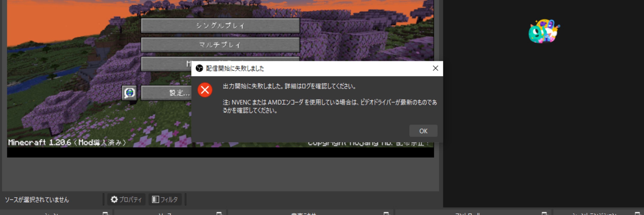Click OK in the stream failure dialog
644x215 pixels.
(423, 131)
